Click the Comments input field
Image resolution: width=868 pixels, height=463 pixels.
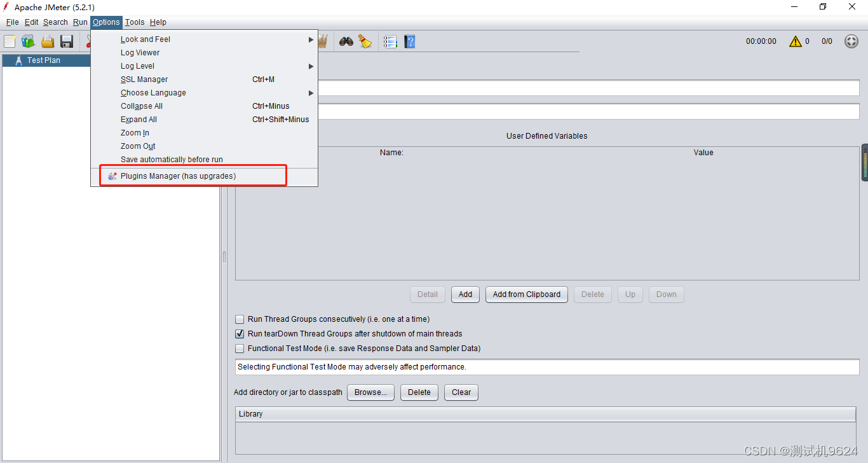tap(588, 111)
